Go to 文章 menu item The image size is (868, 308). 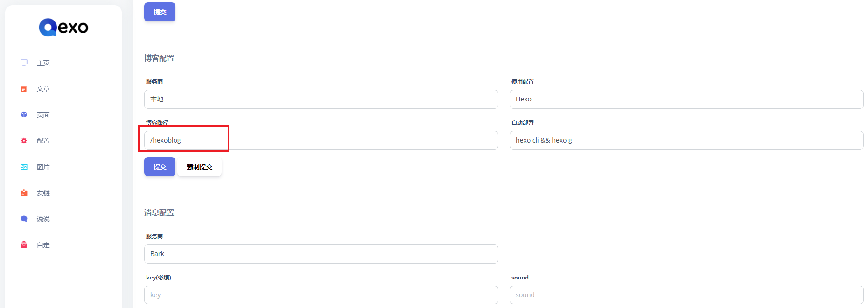click(43, 89)
